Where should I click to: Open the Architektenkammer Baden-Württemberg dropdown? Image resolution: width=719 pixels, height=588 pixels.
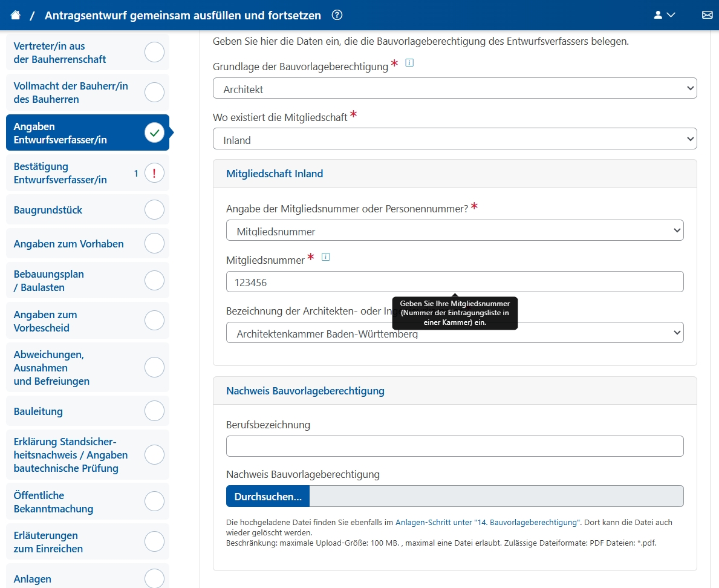454,333
